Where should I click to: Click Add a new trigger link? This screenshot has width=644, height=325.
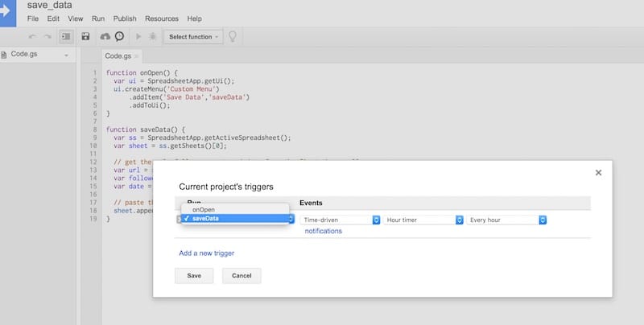[207, 253]
